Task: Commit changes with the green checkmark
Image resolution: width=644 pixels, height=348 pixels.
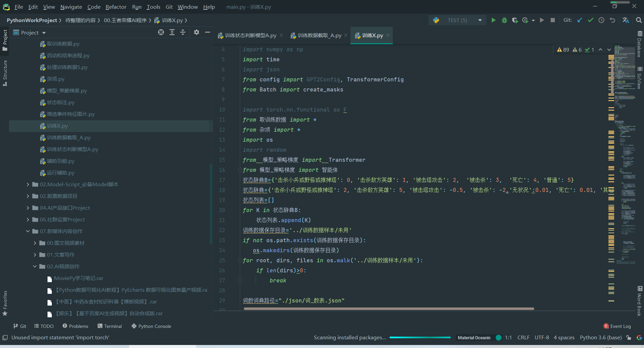Action: 590,20
